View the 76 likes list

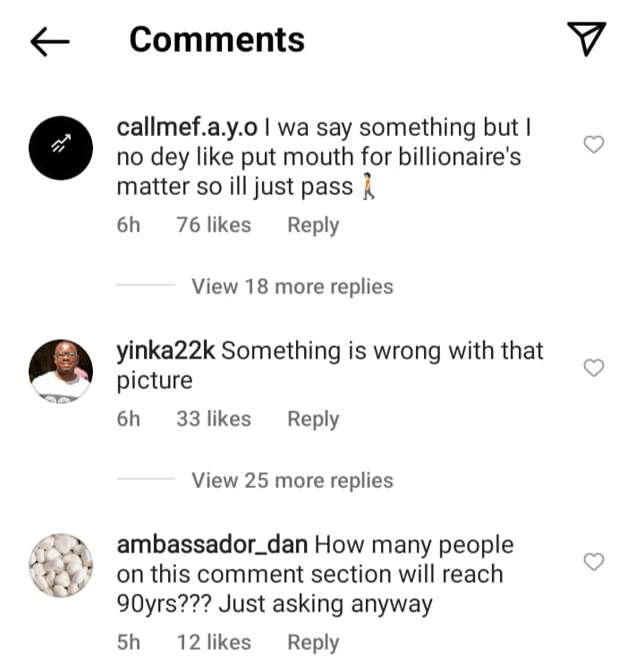(x=214, y=225)
